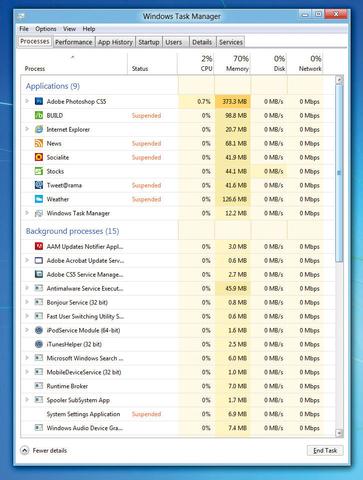Expand the Windows Task Manager process row
Screen dimensions: 363x480
click(x=27, y=213)
